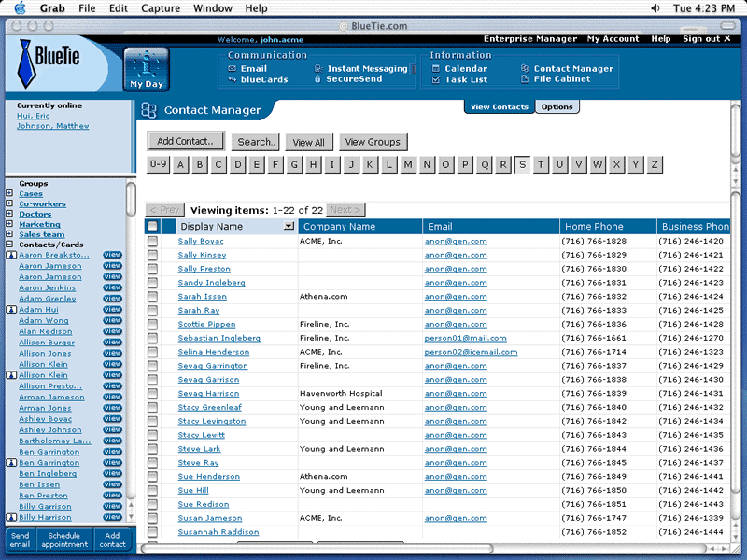
Task: Click the Contact Manager icon in Information
Action: tap(525, 68)
